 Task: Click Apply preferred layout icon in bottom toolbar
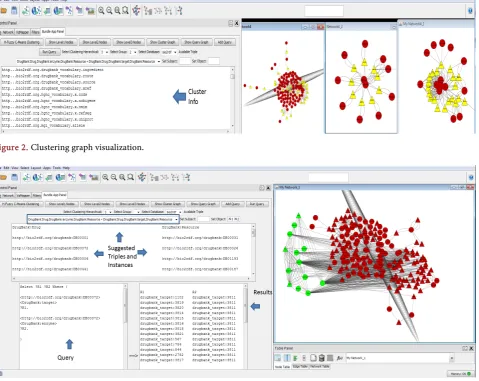(x=142, y=177)
